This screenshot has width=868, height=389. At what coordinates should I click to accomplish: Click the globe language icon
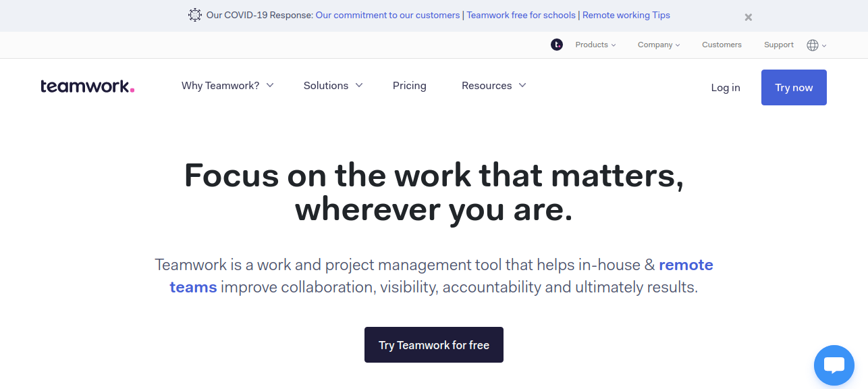pyautogui.click(x=813, y=45)
